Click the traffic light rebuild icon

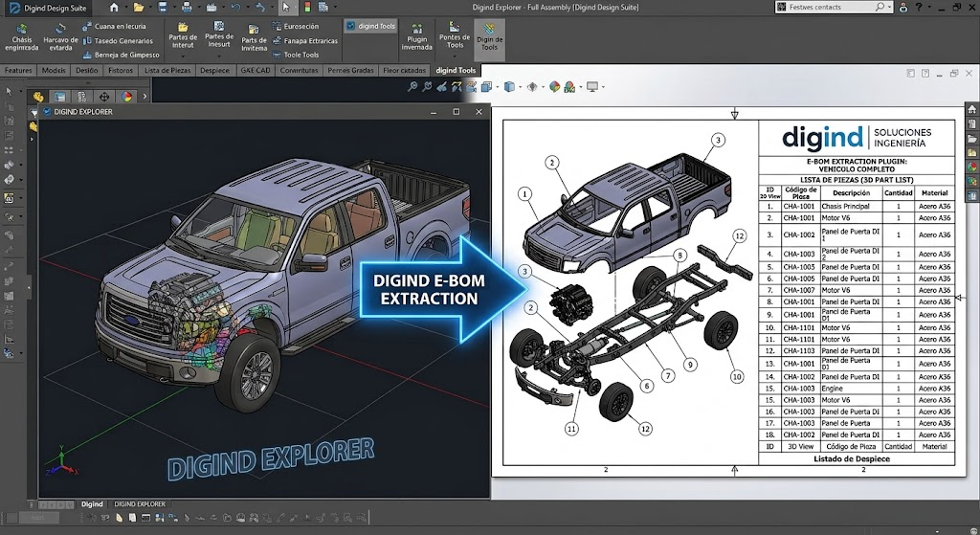click(307, 8)
